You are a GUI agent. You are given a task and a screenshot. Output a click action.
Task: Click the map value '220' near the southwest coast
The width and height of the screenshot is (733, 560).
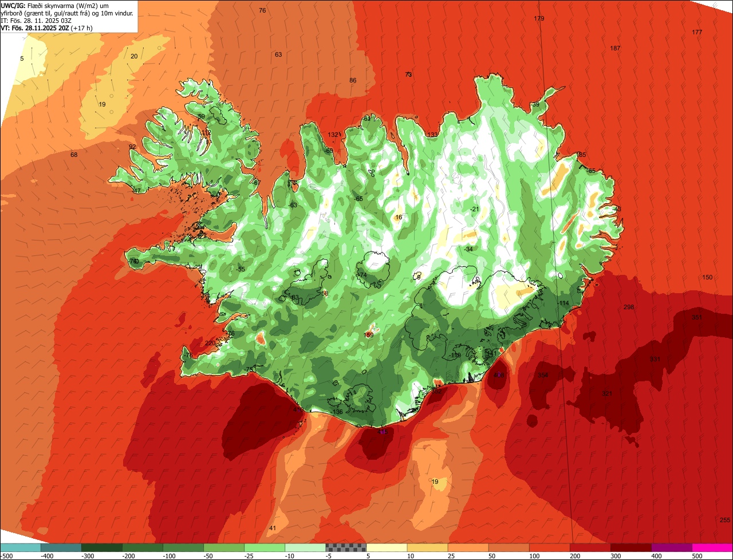[x=210, y=343]
